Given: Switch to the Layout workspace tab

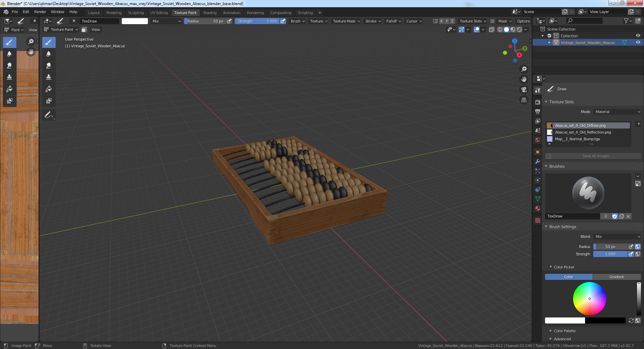Looking at the screenshot, I should [94, 13].
